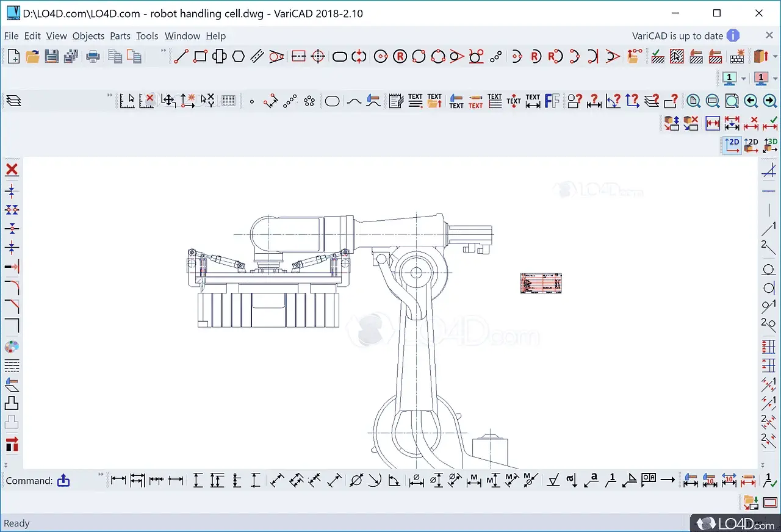Select the chamfer corner tool

(12, 306)
